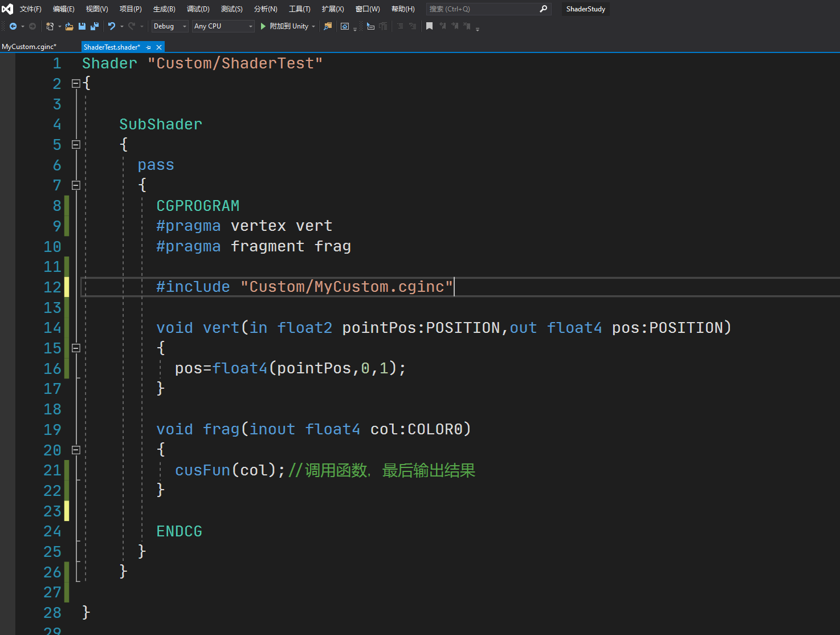Open the 工具(T) menu
Screen dimensions: 840x635
click(x=300, y=9)
